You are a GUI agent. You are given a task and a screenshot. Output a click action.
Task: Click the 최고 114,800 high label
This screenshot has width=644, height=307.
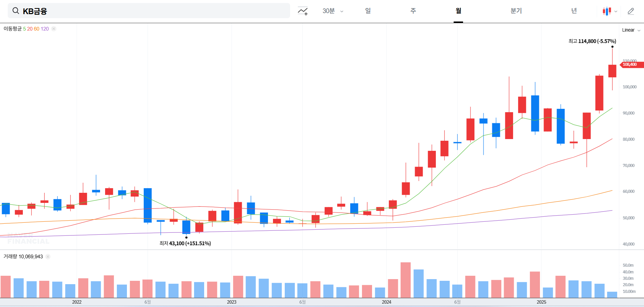pos(592,41)
